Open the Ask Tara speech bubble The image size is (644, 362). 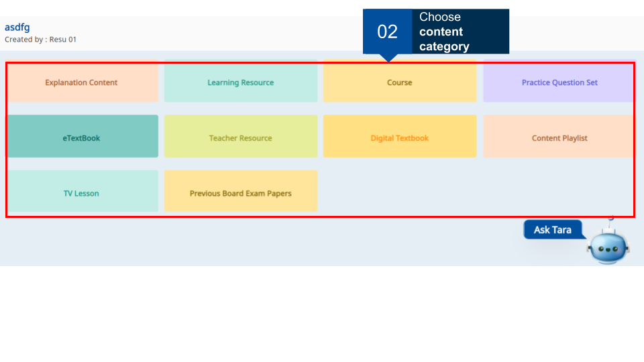coord(553,230)
